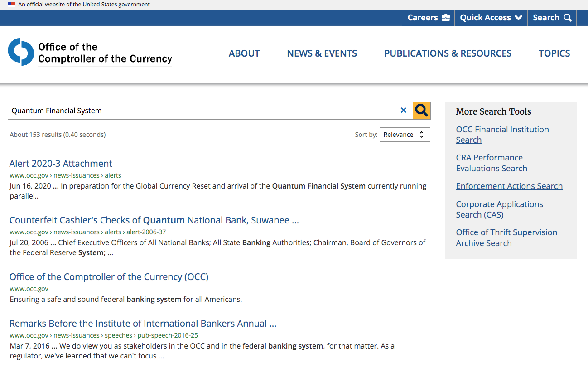The height and width of the screenshot is (368, 588).
Task: Open Search in the top blue bar
Action: click(x=552, y=18)
